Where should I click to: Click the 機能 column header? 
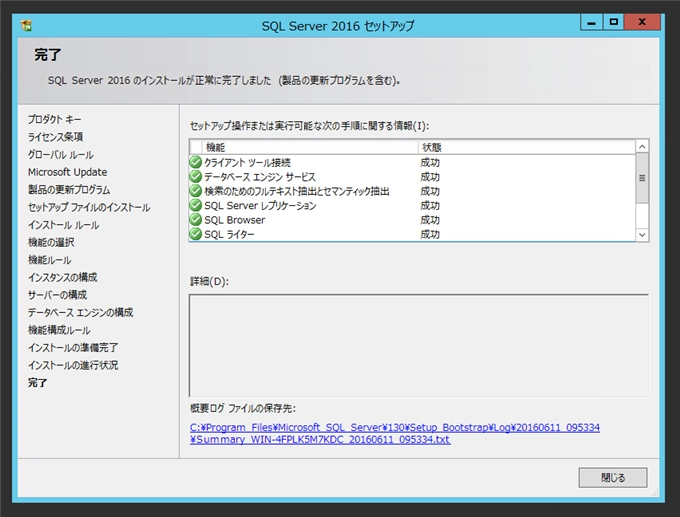click(310, 147)
